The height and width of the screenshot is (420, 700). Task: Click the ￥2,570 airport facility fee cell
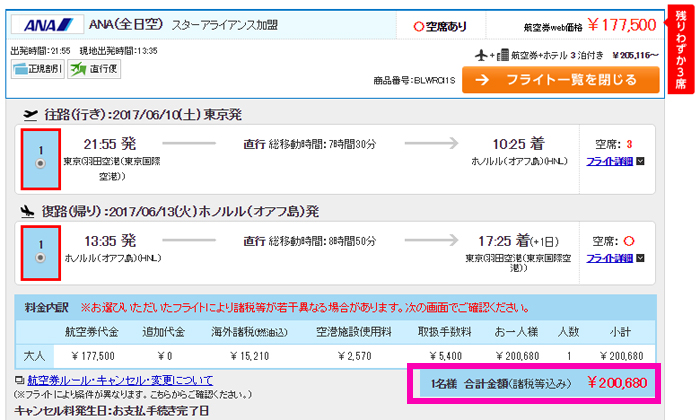click(x=354, y=356)
